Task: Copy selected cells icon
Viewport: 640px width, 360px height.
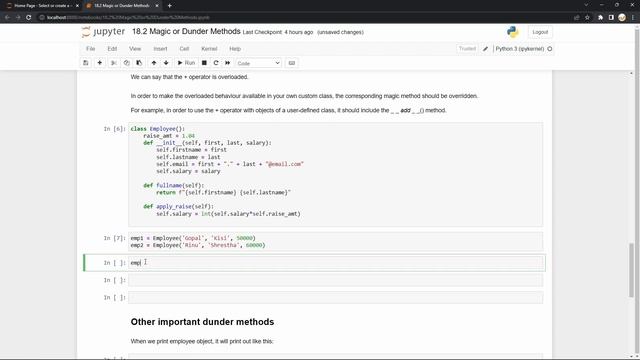Action: tap(127, 63)
